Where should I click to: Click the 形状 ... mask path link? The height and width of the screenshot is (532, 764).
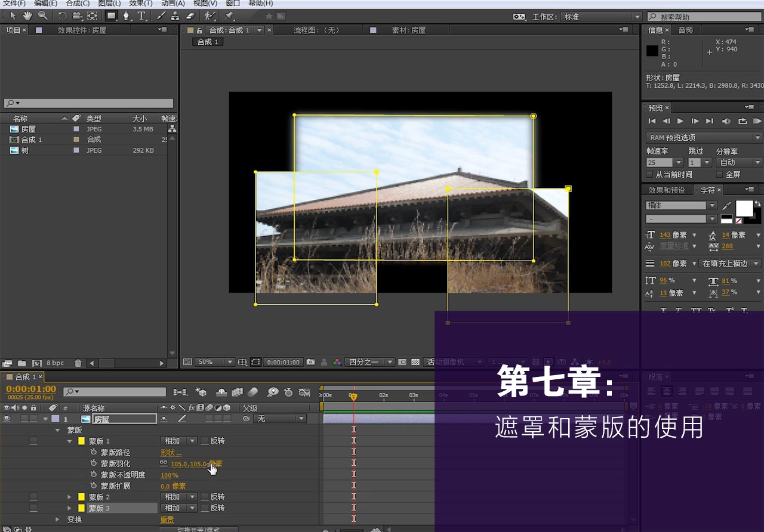[171, 453]
